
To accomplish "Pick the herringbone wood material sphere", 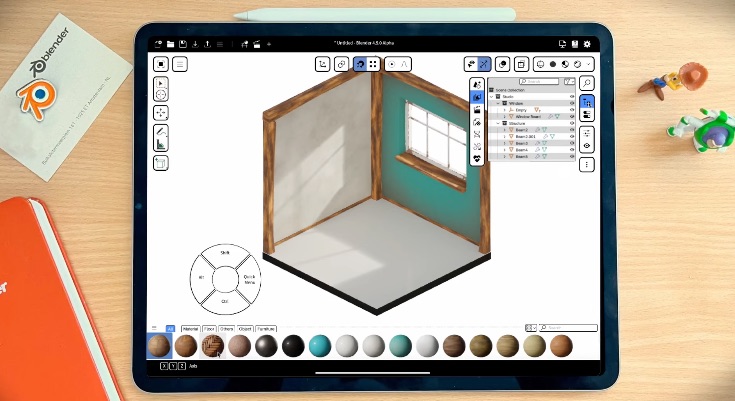I will click(x=213, y=346).
